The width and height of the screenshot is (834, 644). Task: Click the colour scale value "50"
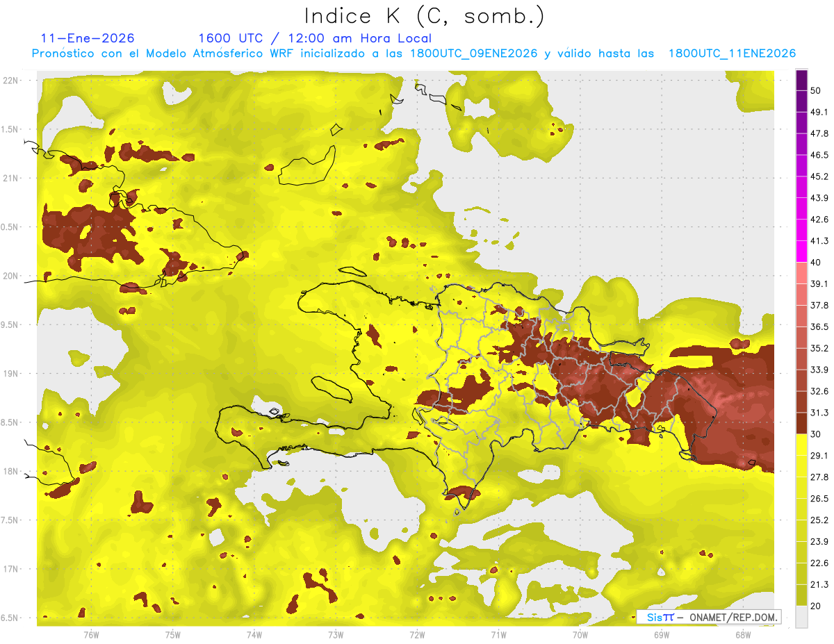click(x=816, y=91)
